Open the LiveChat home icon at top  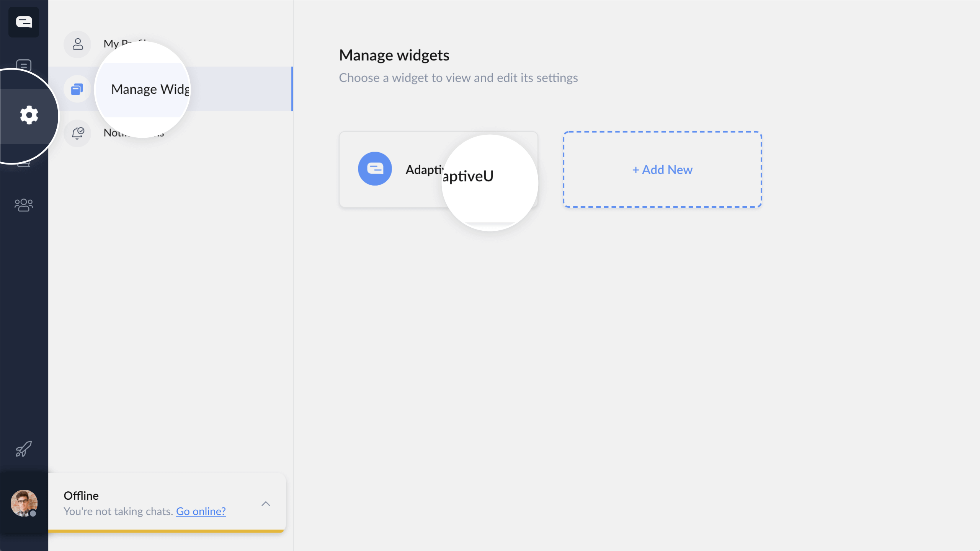(23, 22)
